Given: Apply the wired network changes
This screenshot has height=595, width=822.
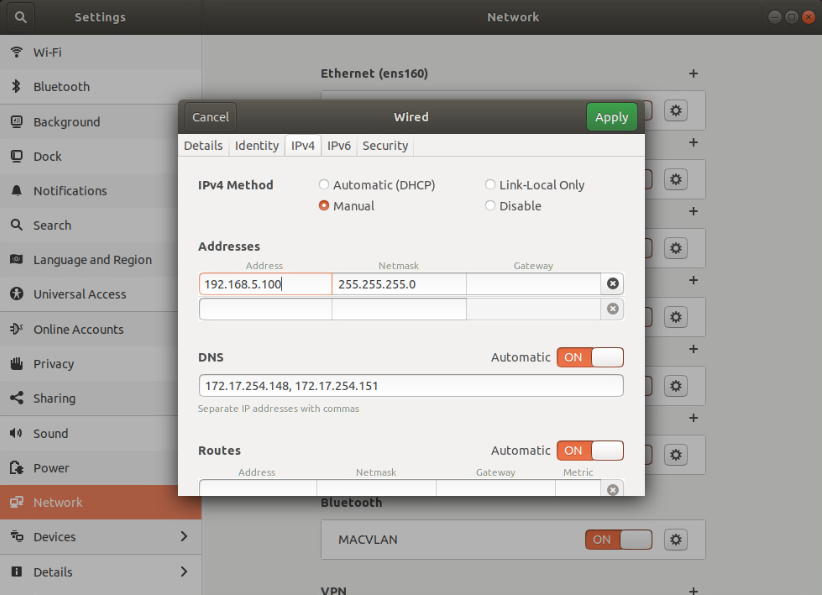Looking at the screenshot, I should pyautogui.click(x=611, y=116).
